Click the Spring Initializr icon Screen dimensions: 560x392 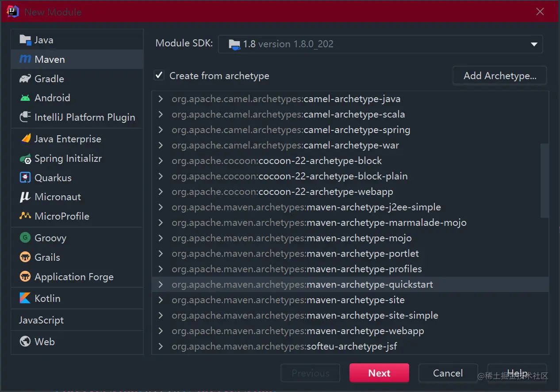pyautogui.click(x=25, y=158)
